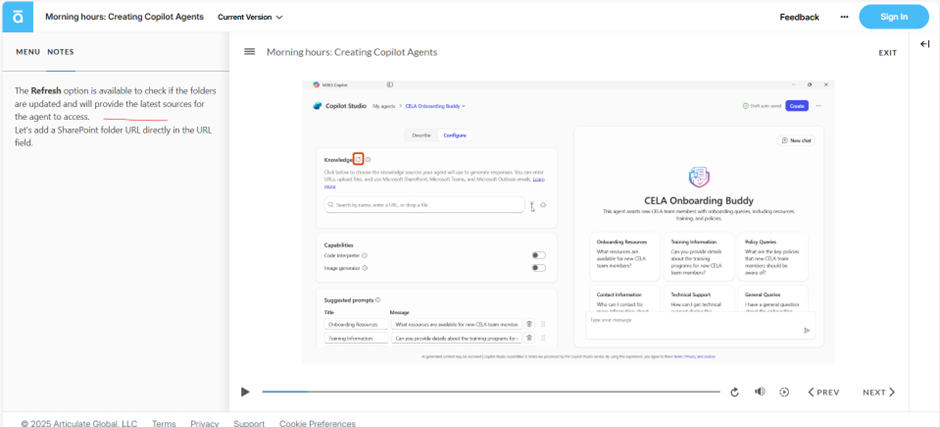Play the slide with the play button
Viewport: 940px width, 427px height.
click(245, 392)
